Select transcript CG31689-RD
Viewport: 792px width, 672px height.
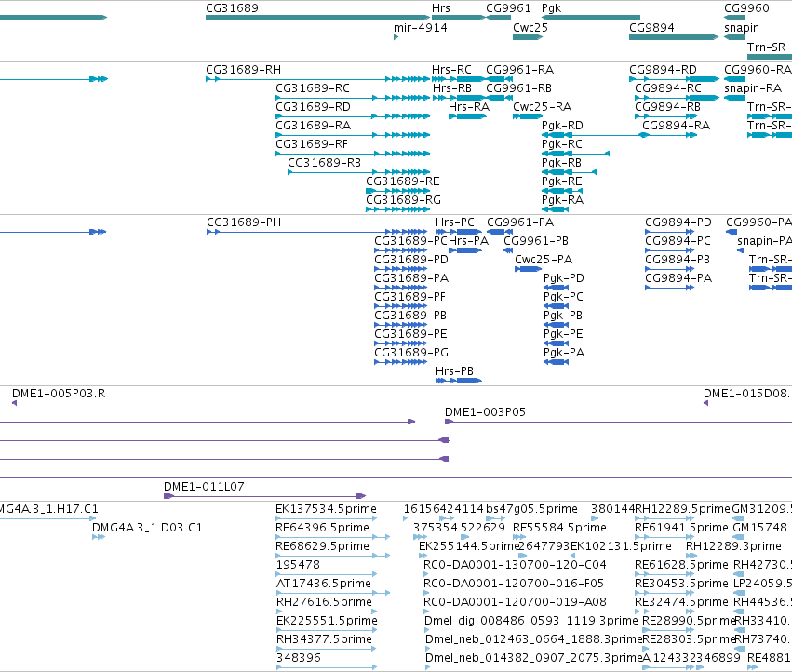pos(353,116)
